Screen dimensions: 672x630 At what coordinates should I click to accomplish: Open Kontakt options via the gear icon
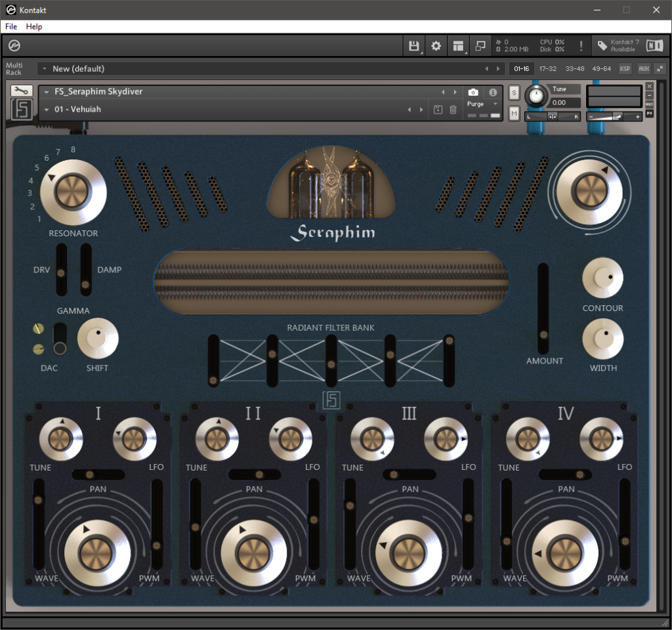436,46
